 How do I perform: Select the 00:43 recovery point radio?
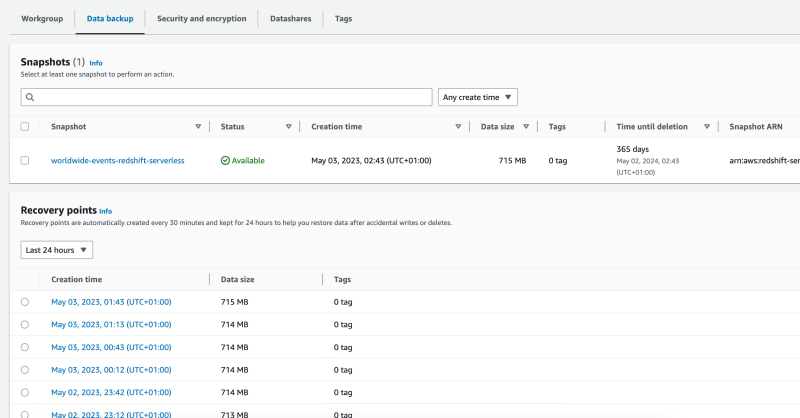click(x=24, y=347)
